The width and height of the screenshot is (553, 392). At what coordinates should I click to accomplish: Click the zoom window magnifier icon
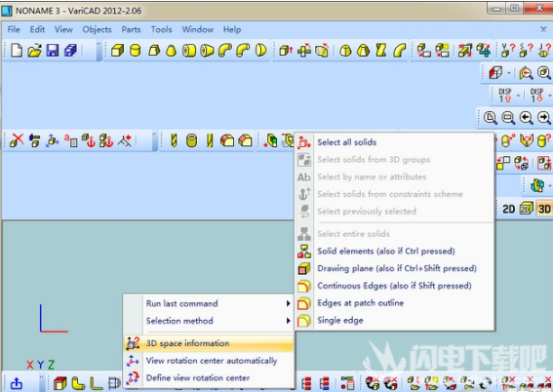coord(508,117)
